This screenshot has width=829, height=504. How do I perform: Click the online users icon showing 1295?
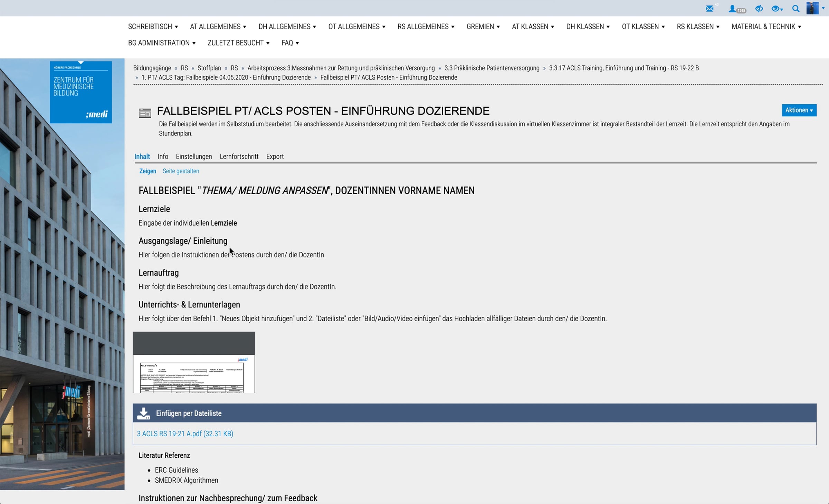(733, 9)
